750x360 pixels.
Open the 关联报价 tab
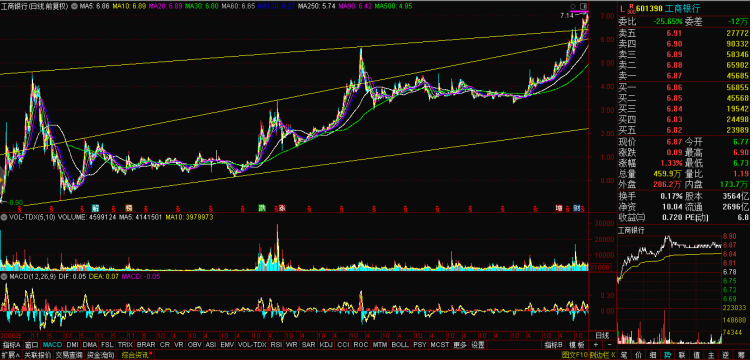pos(37,355)
